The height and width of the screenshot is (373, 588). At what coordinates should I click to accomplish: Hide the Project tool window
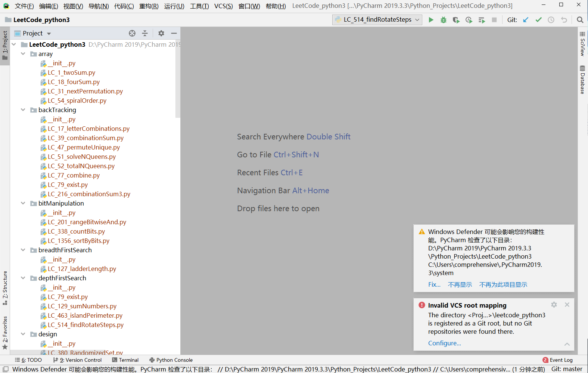(x=174, y=33)
